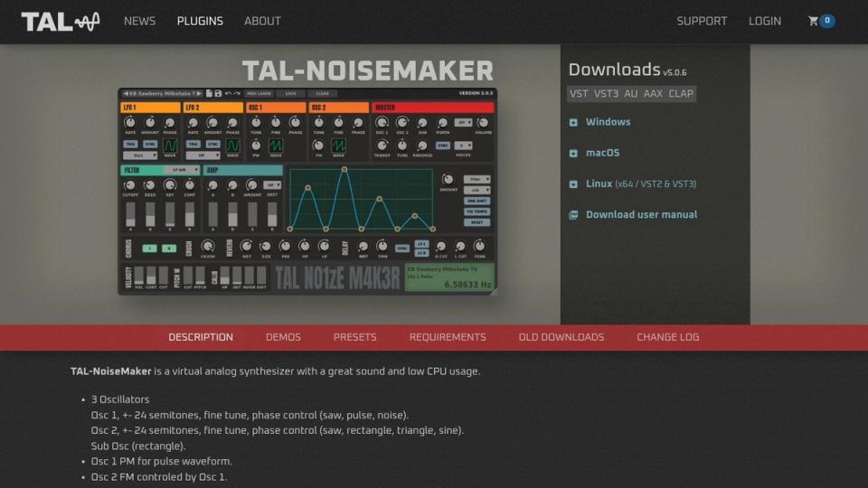Toggle the delay SYNC button

click(401, 249)
